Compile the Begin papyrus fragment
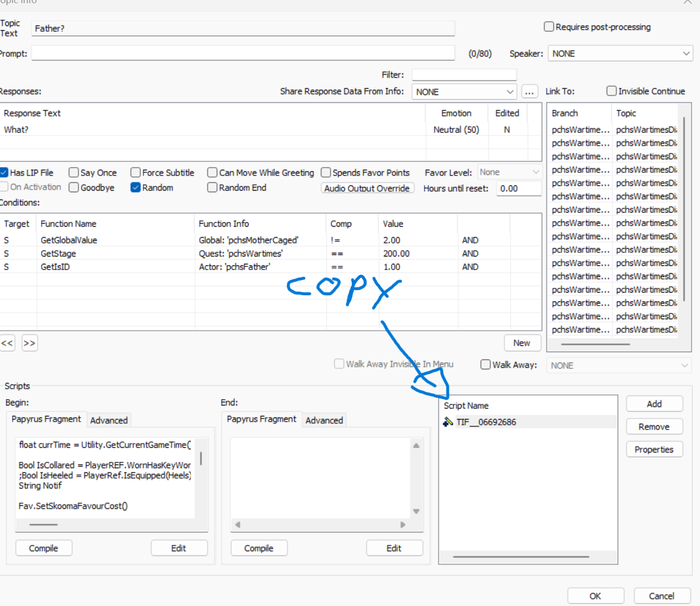Screen dimensions: 700x606 pos(43,547)
